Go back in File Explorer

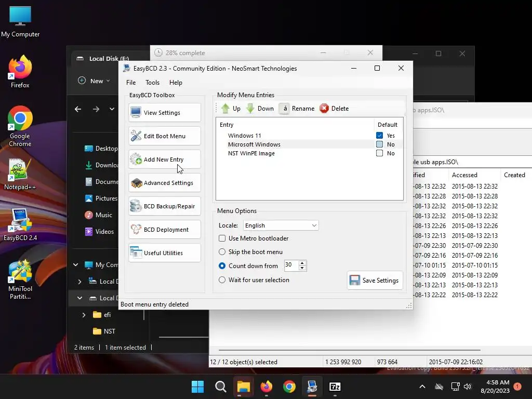(78, 109)
